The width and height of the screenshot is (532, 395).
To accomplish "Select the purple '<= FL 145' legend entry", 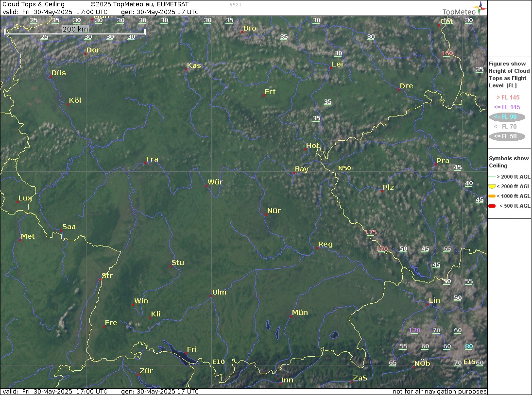I will point(507,107).
